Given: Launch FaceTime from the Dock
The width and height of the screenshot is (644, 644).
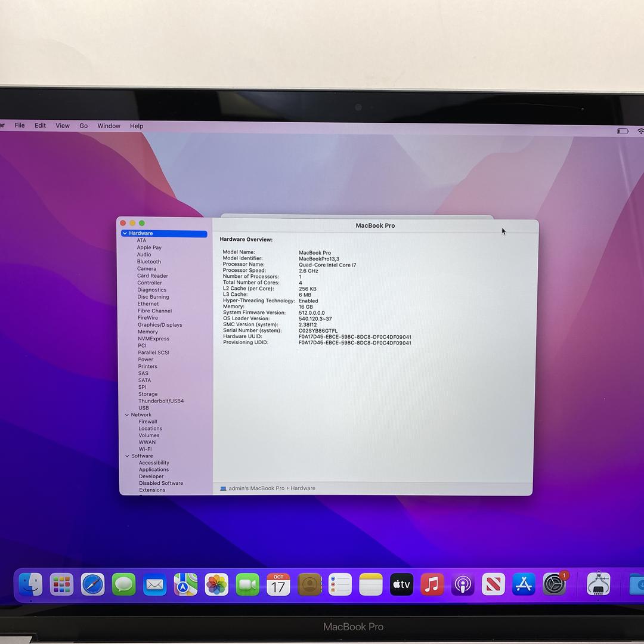Looking at the screenshot, I should pos(247,584).
